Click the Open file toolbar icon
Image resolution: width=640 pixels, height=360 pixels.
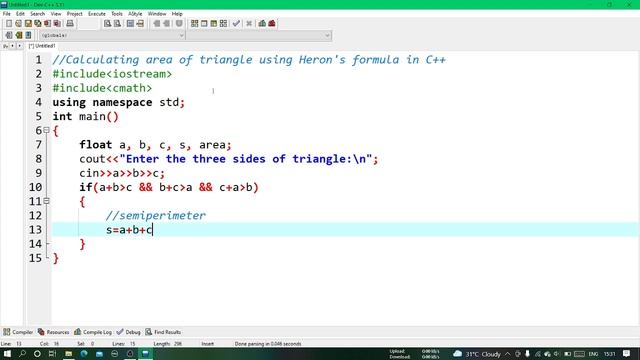pos(18,24)
